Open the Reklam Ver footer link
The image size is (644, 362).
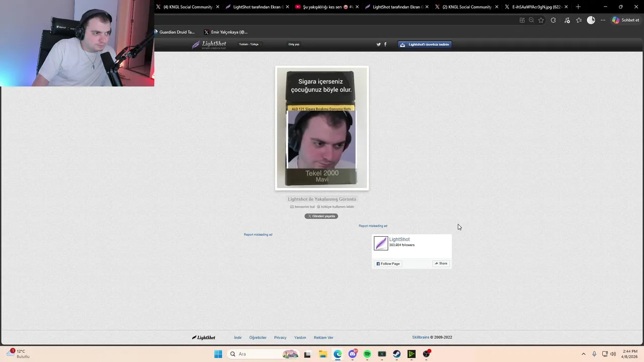pyautogui.click(x=324, y=337)
